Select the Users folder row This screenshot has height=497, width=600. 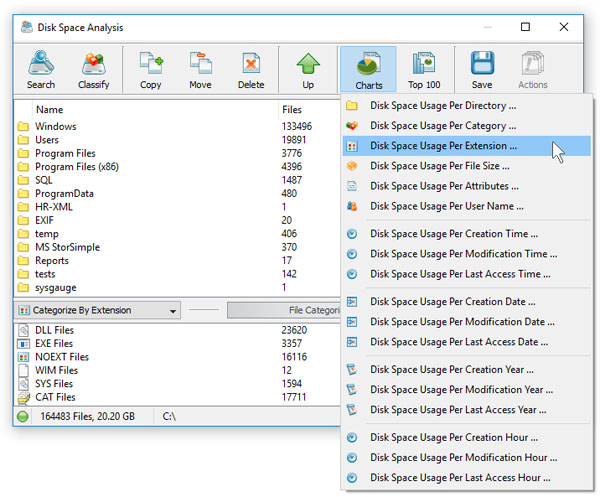click(x=177, y=140)
